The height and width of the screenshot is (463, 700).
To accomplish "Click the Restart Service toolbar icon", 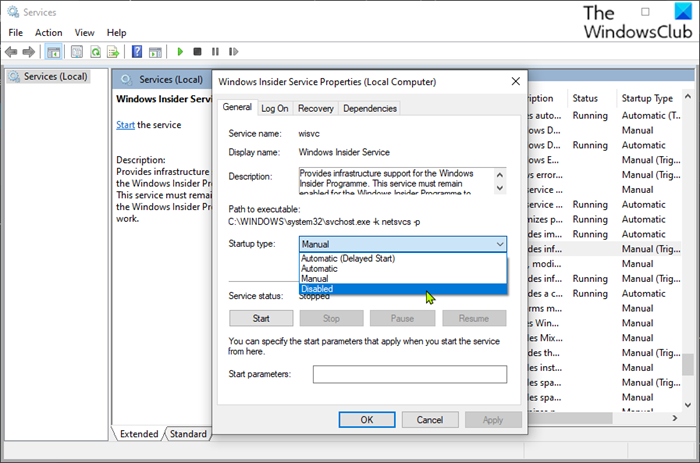I will click(233, 52).
